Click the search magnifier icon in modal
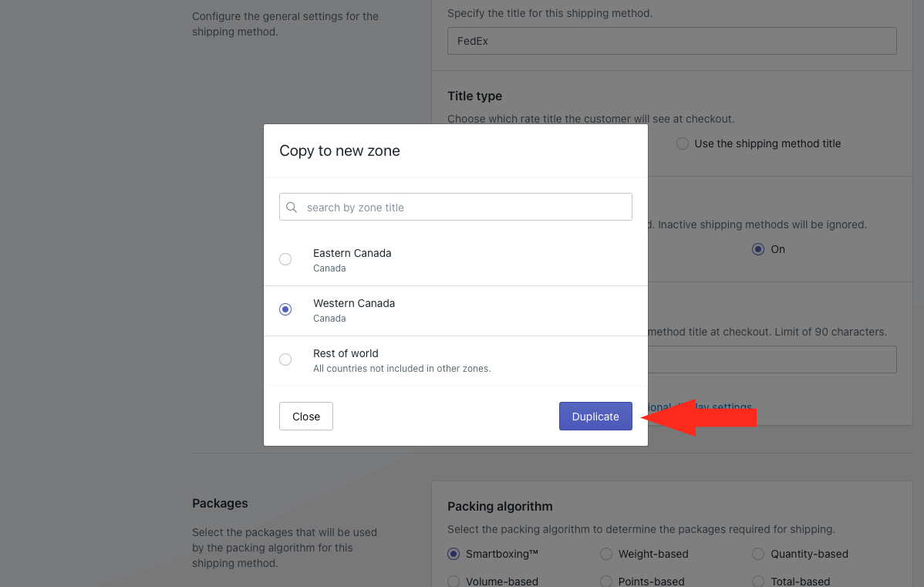924x587 pixels. (292, 207)
